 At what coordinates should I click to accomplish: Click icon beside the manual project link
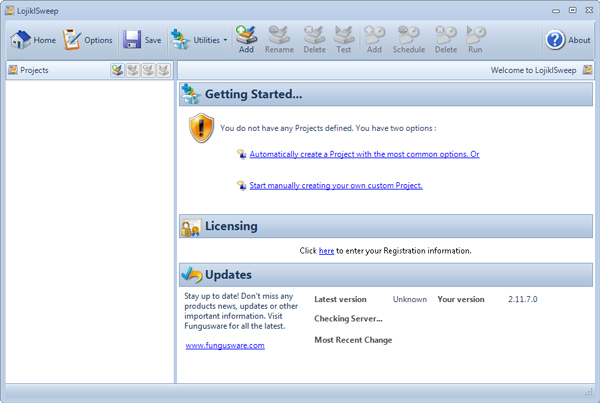pos(241,186)
